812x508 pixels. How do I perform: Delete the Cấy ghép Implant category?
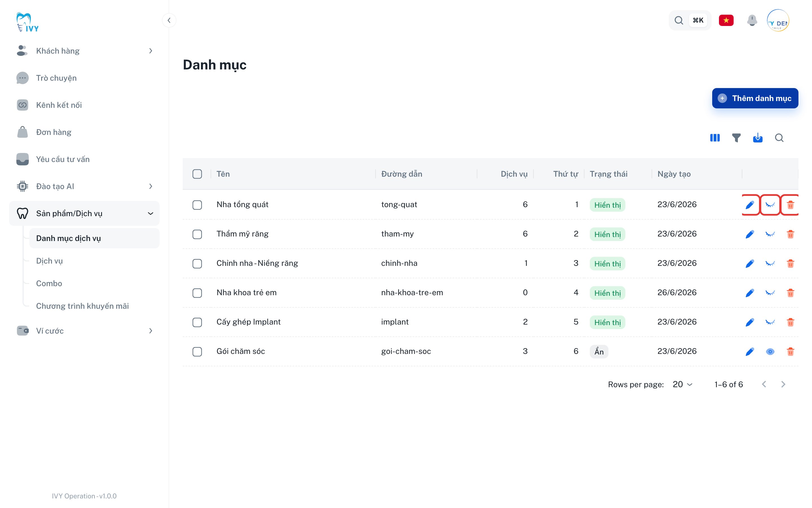790,322
